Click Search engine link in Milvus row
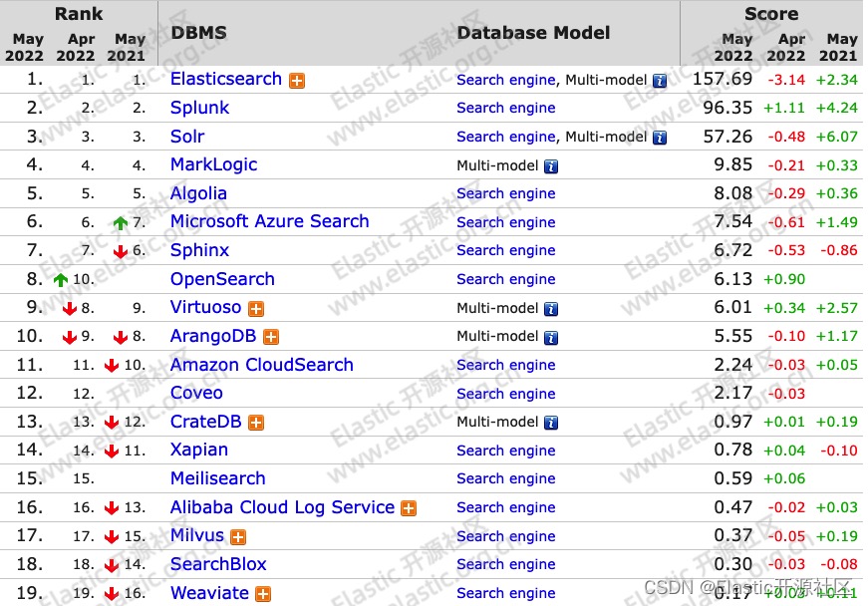This screenshot has width=868, height=606. [506, 536]
